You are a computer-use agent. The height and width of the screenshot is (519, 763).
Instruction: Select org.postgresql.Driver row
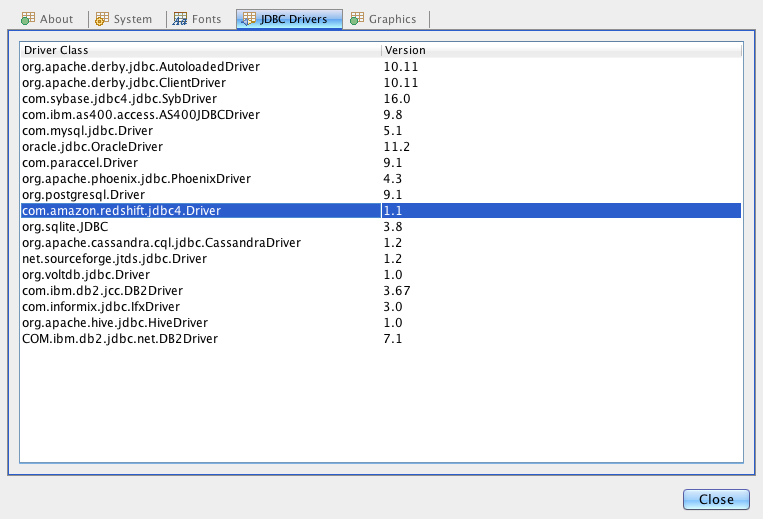pyautogui.click(x=381, y=195)
